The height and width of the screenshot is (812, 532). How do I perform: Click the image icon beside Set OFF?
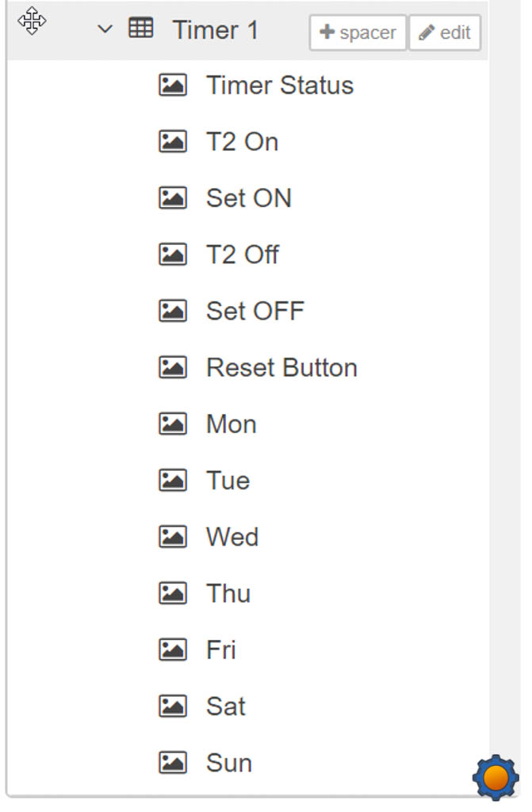point(173,311)
